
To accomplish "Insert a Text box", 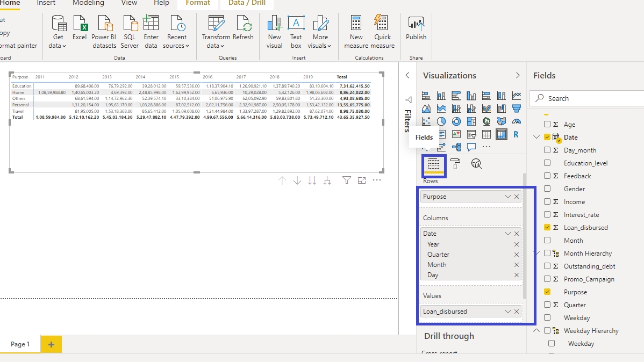I will coord(296,32).
